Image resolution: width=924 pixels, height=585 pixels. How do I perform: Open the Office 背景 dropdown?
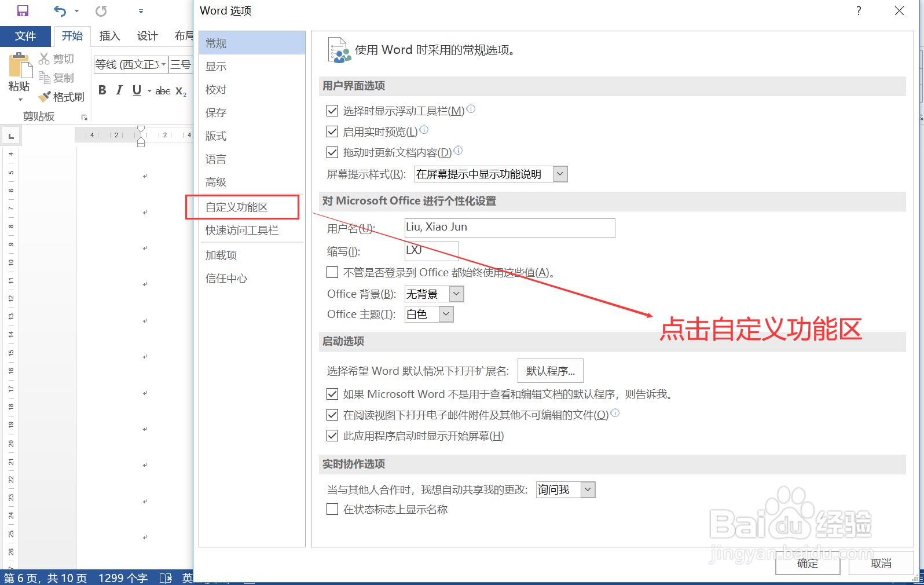point(434,294)
